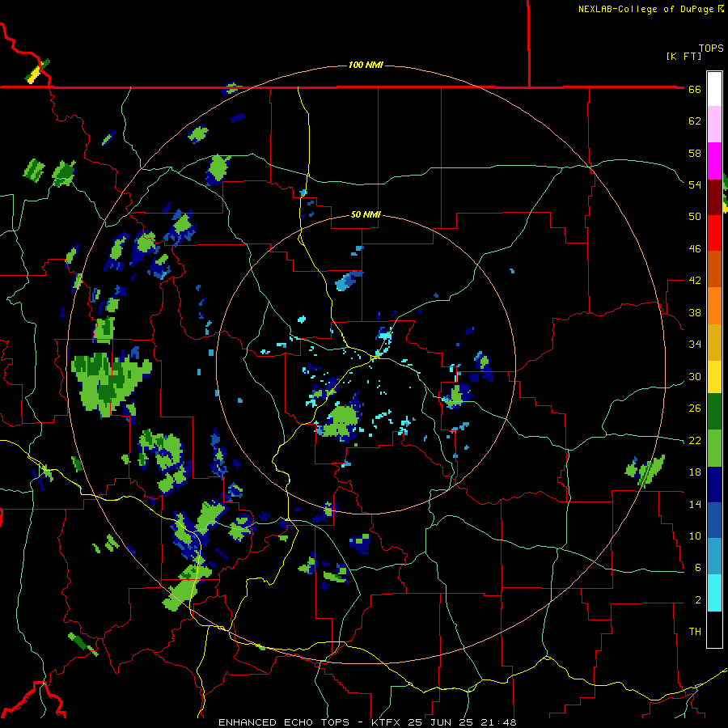This screenshot has width=728, height=728.
Task: Click the "KTFX" station identifier
Action: pos(387,722)
